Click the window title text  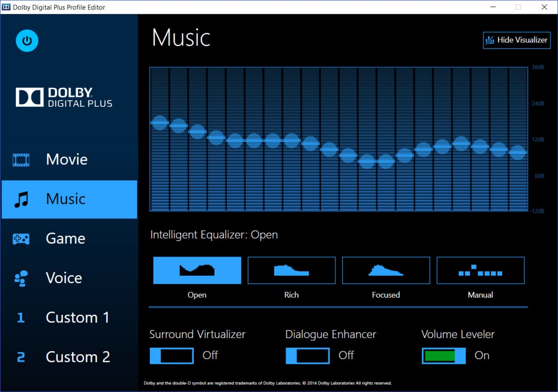(59, 8)
